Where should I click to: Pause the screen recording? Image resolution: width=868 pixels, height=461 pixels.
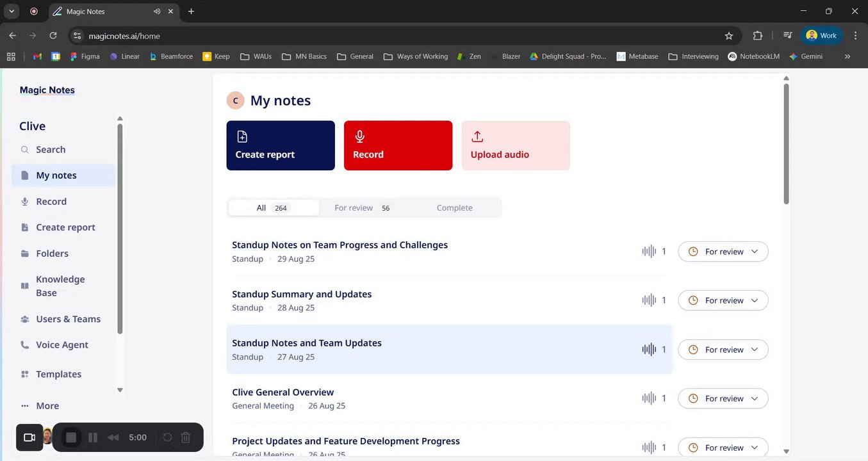click(x=93, y=437)
